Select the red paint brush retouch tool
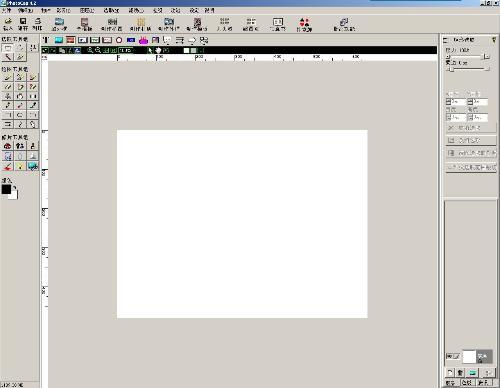Image resolution: width=500 pixels, height=388 pixels. click(x=8, y=166)
